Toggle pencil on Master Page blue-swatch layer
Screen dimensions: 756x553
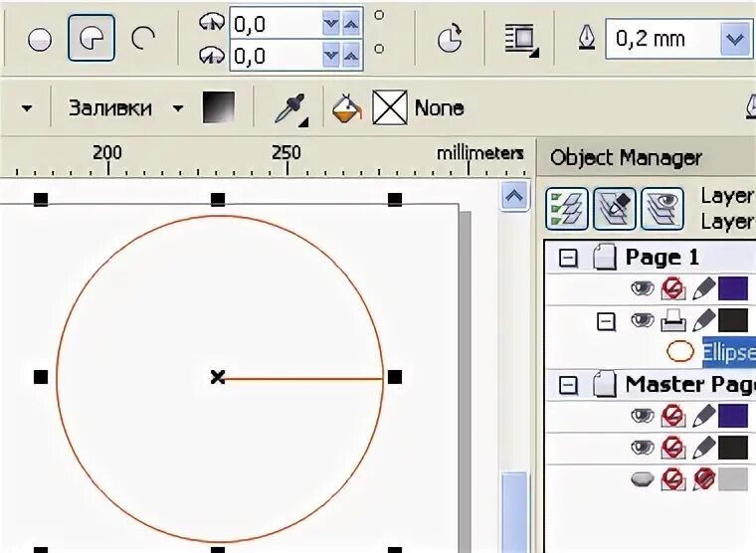pyautogui.click(x=703, y=417)
